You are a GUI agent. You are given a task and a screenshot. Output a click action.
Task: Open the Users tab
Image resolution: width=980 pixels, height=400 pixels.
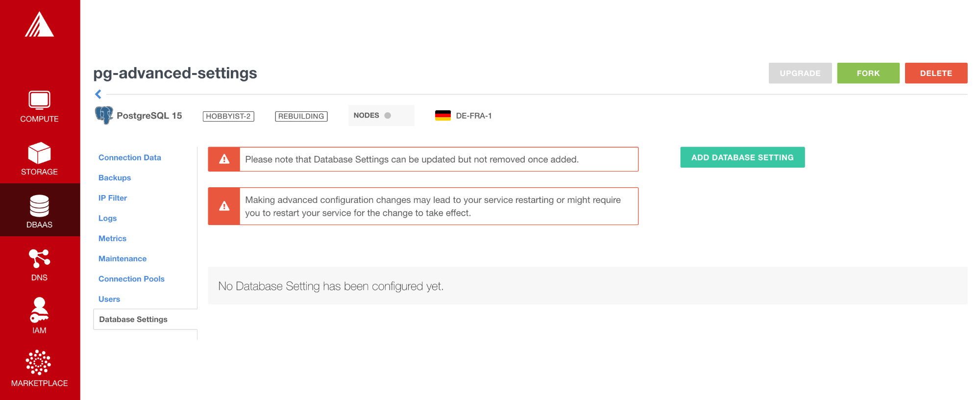tap(109, 299)
